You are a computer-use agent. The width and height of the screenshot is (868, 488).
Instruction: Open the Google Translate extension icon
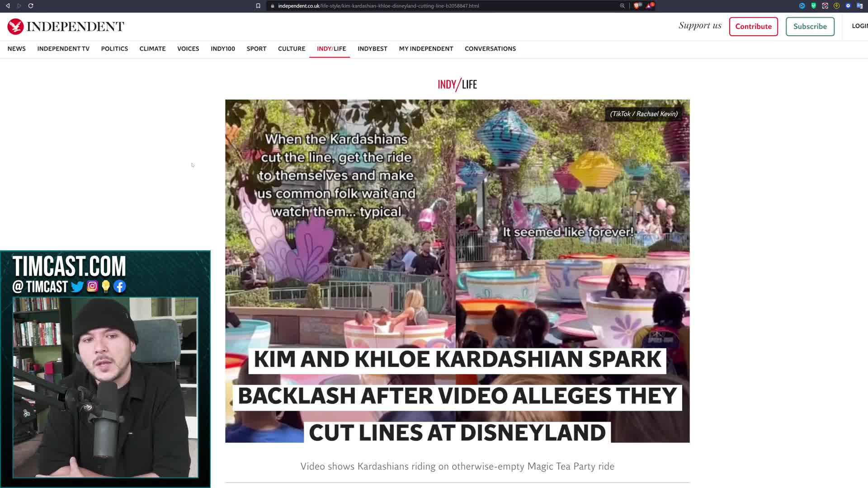859,6
